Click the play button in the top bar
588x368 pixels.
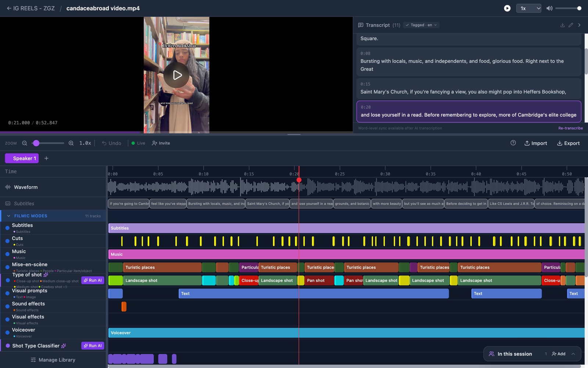pyautogui.click(x=507, y=8)
